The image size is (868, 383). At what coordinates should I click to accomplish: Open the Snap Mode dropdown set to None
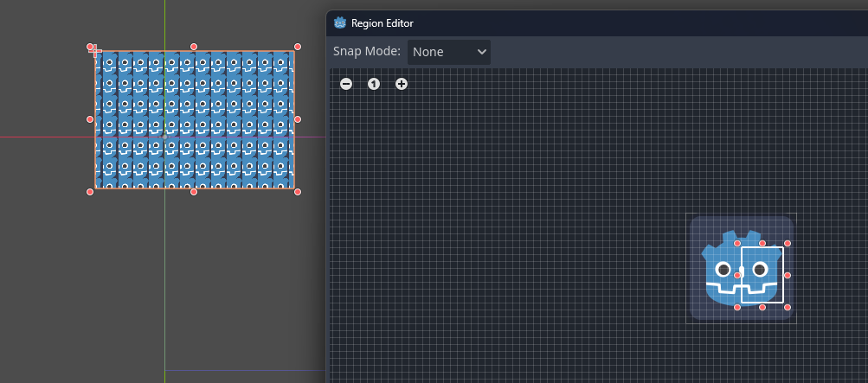coord(449,52)
